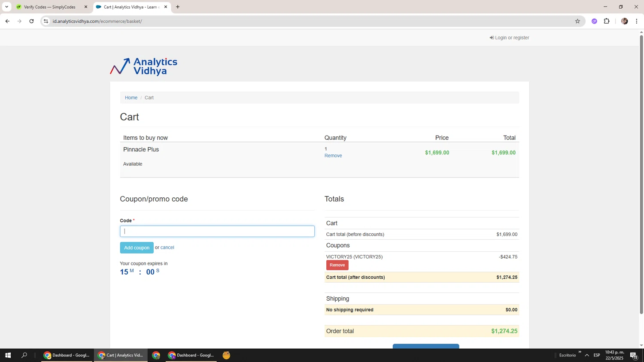Open the purple extension icon in toolbar

point(594,21)
